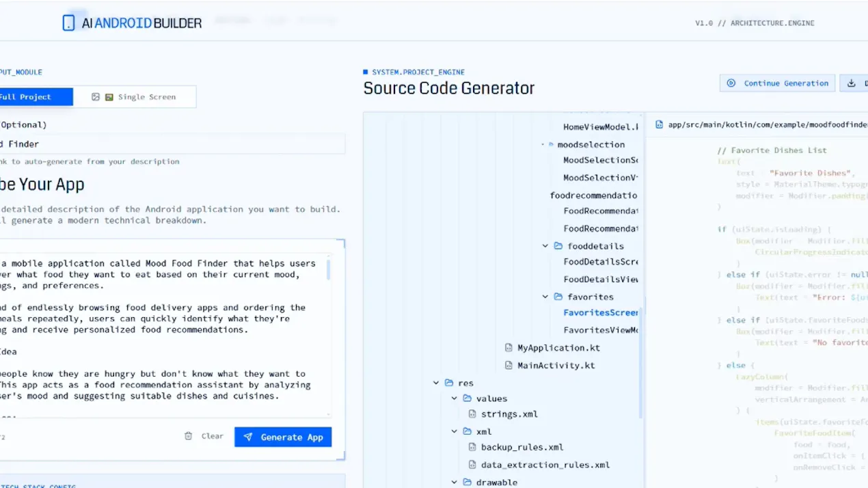
Task: Click the 'Source Code Generator' heading
Action: click(x=449, y=88)
